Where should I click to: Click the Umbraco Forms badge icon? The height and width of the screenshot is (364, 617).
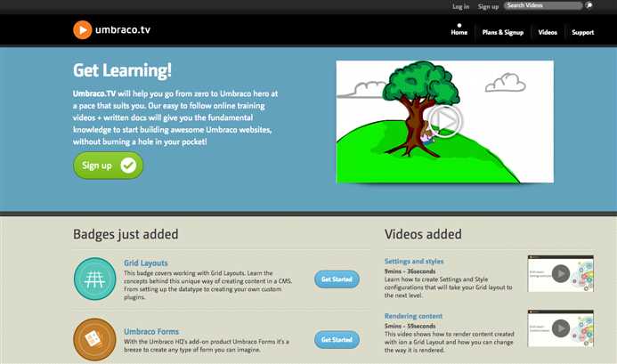(94, 339)
